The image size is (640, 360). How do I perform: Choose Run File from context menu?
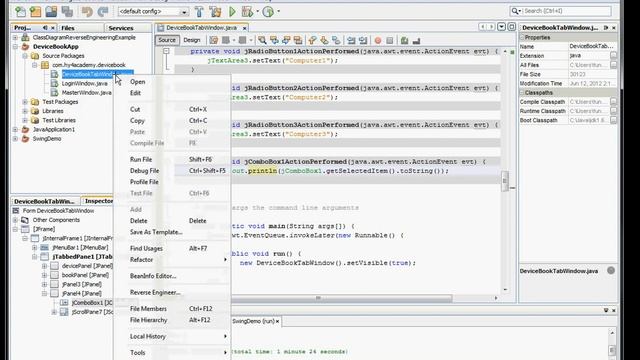tap(172, 159)
